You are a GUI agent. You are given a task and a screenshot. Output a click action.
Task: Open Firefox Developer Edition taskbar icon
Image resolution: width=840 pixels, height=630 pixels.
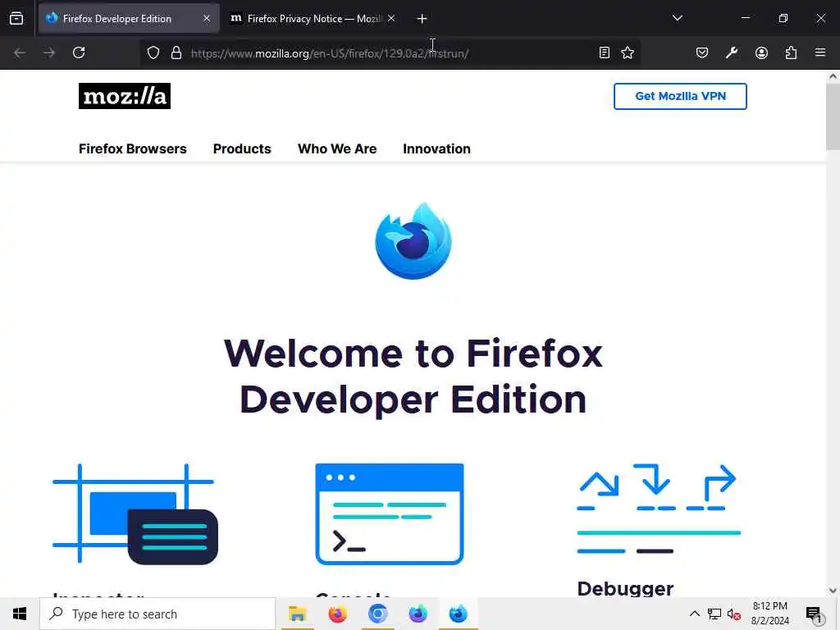tap(458, 614)
